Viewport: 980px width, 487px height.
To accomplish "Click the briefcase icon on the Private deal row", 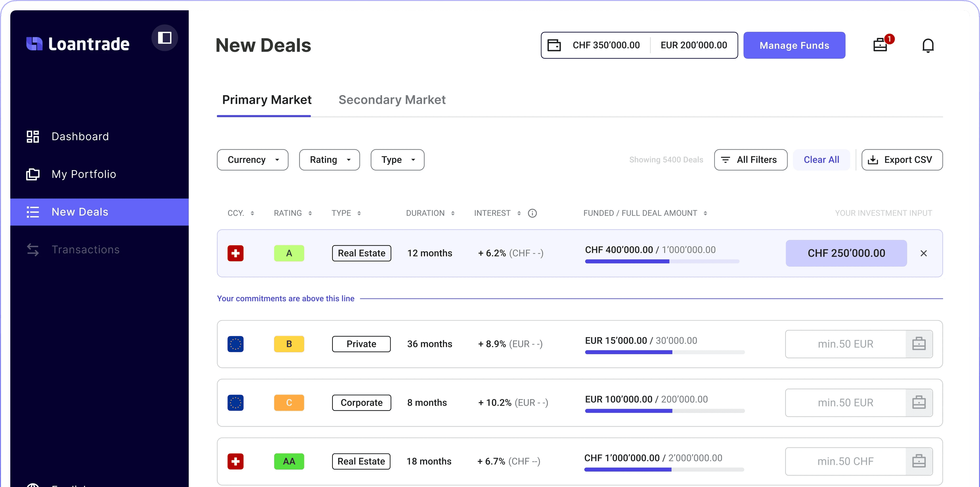I will 919,344.
